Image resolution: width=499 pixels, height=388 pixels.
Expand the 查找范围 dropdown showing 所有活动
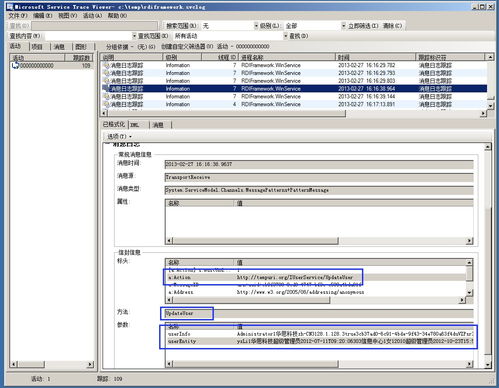286,36
